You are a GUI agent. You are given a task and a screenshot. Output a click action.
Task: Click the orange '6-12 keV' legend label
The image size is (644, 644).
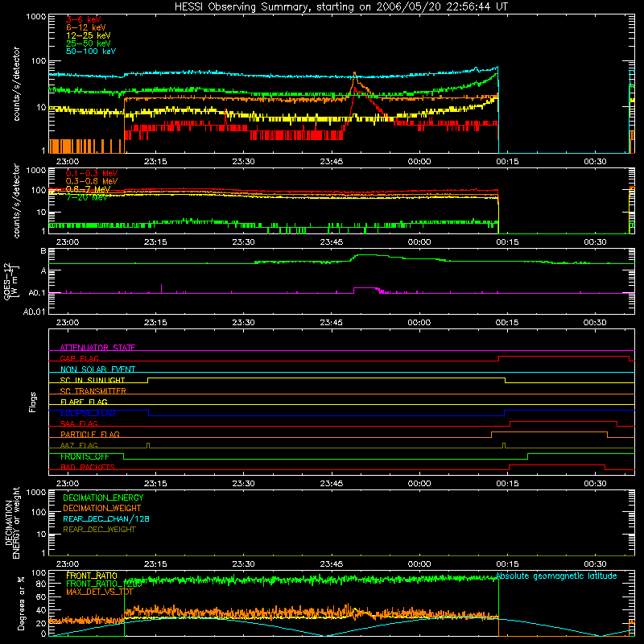(x=86, y=27)
